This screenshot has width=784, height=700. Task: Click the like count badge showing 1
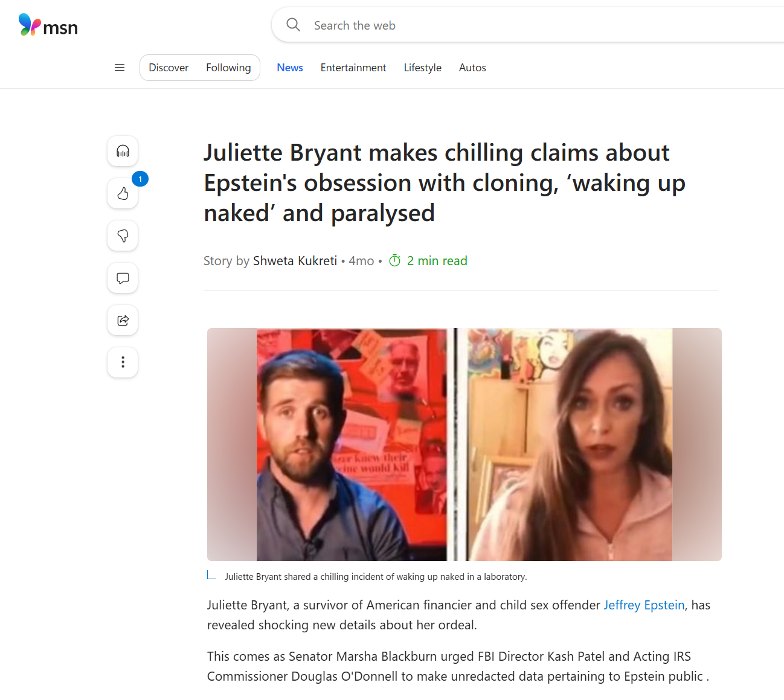(x=140, y=179)
